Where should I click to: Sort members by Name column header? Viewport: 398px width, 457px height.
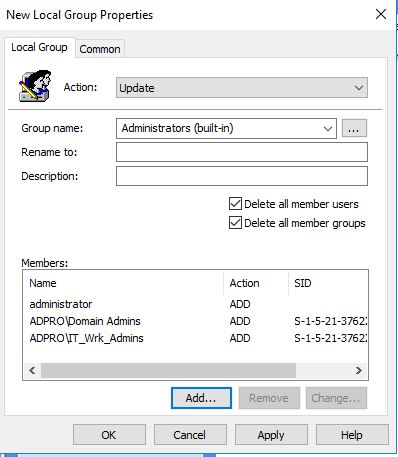(123, 283)
